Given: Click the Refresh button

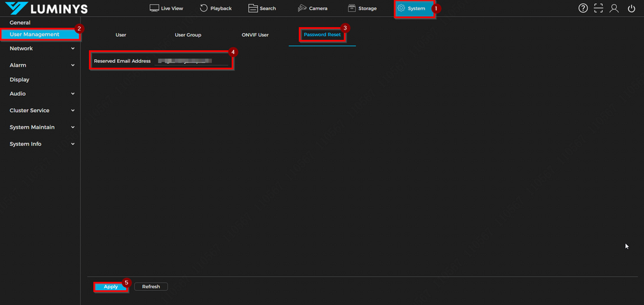Looking at the screenshot, I should (151, 286).
